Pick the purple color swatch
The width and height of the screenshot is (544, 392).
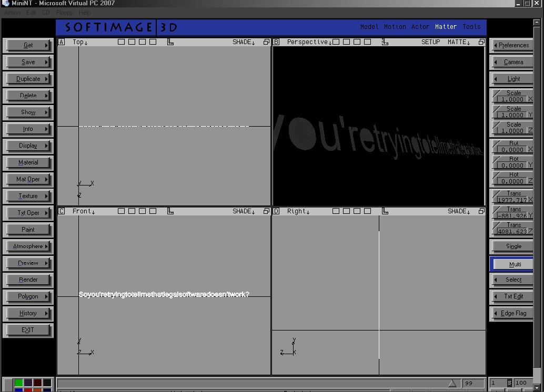[x=28, y=383]
